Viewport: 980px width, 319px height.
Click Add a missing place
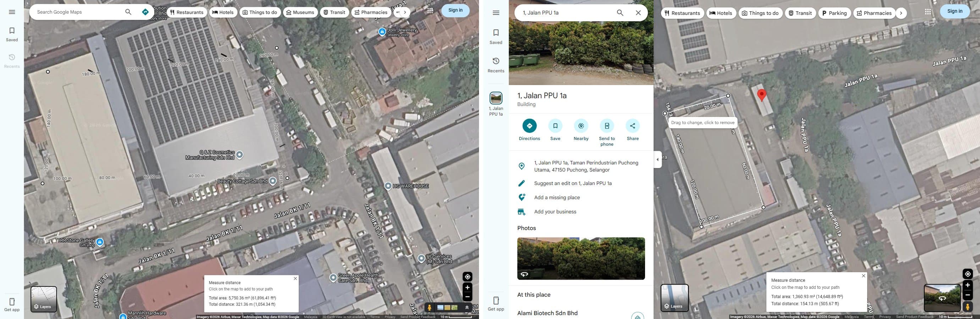[x=581, y=197]
